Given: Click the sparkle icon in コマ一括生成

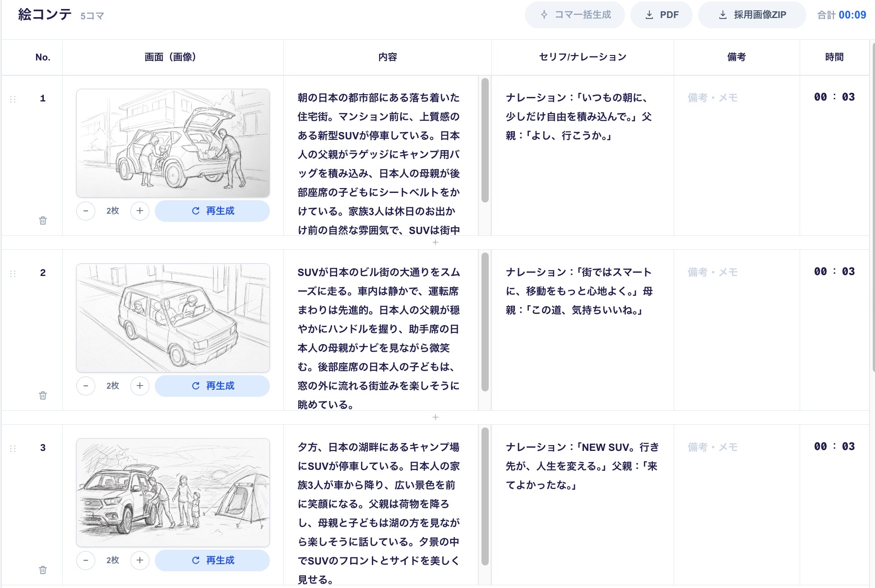Looking at the screenshot, I should coord(544,15).
